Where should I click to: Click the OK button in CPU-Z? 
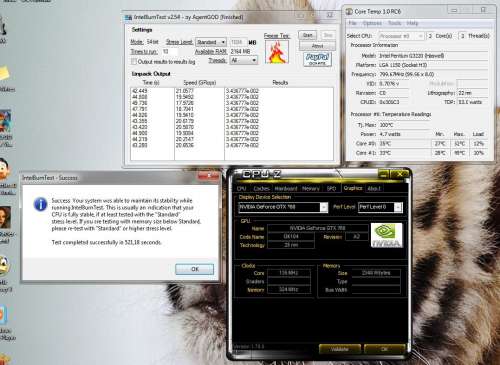[384, 349]
